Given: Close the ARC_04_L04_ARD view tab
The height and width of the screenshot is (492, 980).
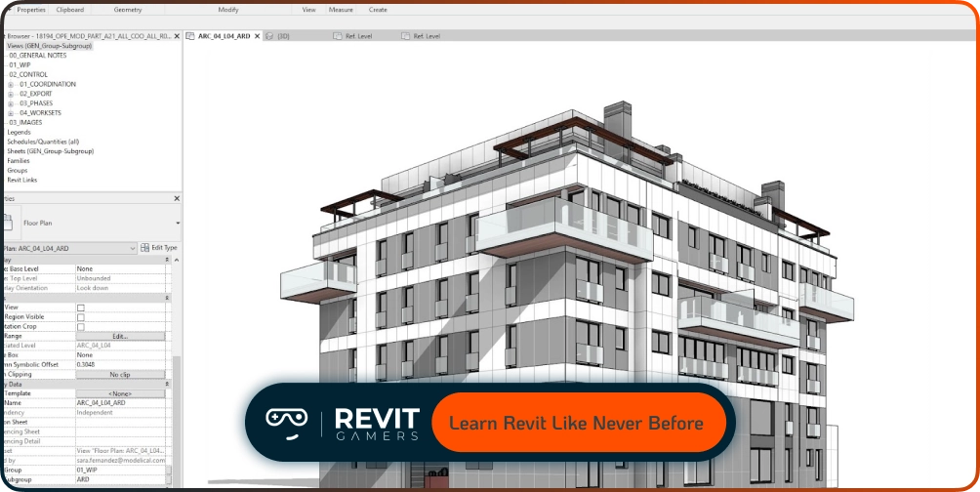Looking at the screenshot, I should coord(257,36).
